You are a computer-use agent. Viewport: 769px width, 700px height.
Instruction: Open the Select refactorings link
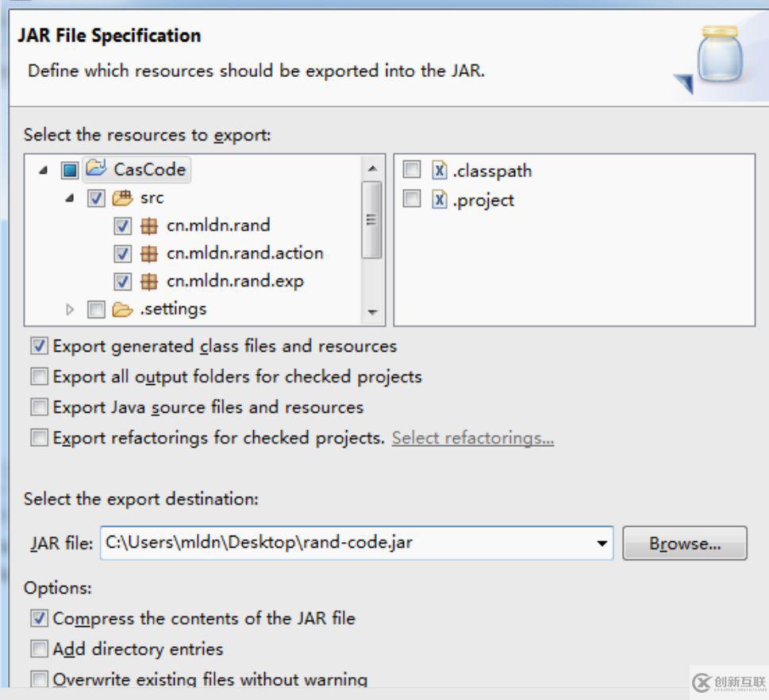(473, 437)
